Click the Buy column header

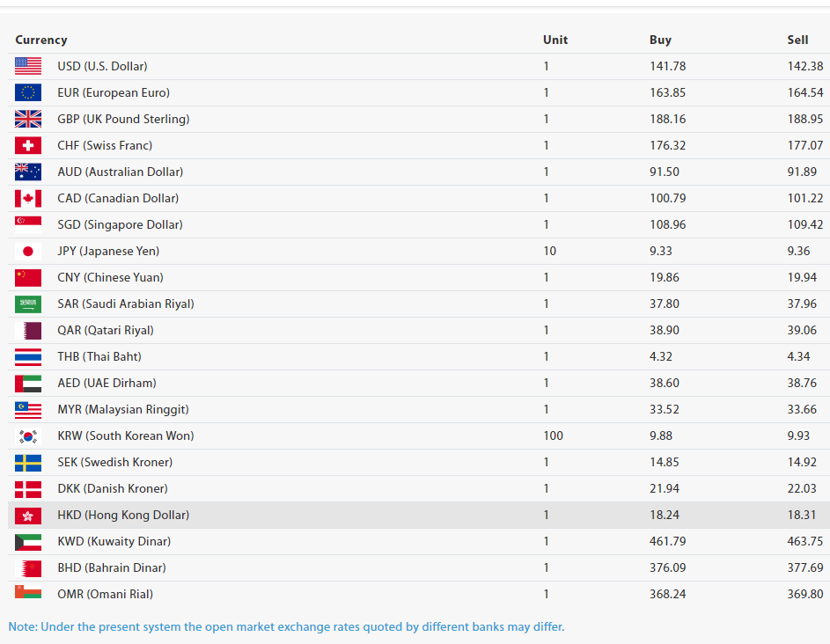(660, 40)
